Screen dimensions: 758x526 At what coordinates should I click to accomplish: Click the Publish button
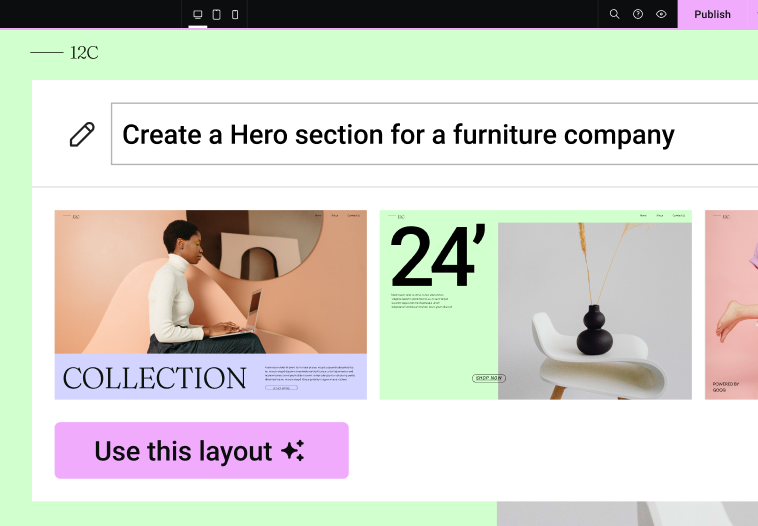pyautogui.click(x=713, y=14)
